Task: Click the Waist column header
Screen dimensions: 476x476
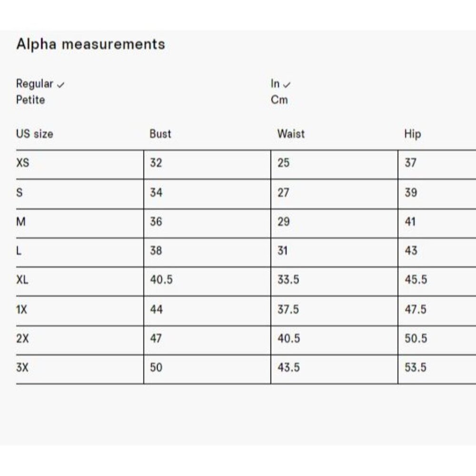Action: (x=291, y=134)
